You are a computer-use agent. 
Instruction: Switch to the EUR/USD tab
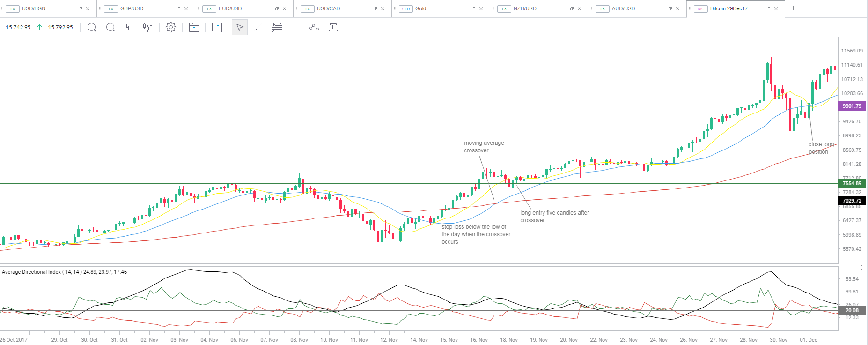pos(230,8)
